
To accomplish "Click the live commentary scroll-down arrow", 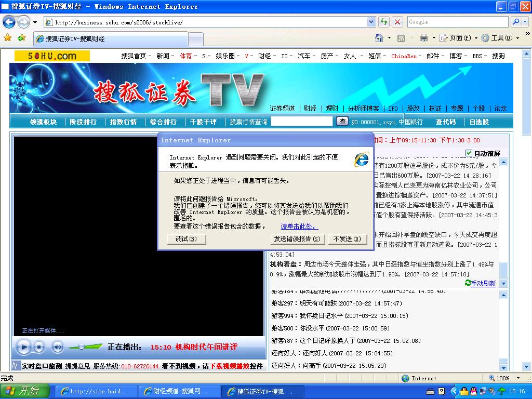I will [504, 283].
